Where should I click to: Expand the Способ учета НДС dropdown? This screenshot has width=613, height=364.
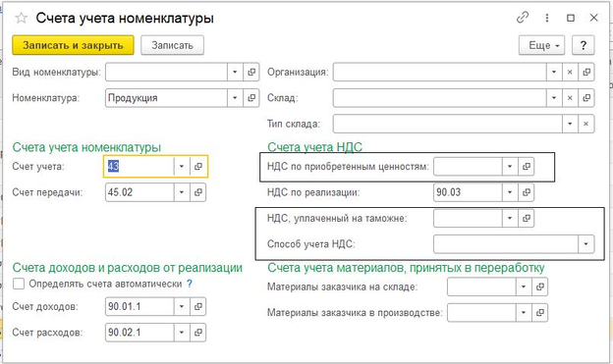pyautogui.click(x=586, y=244)
